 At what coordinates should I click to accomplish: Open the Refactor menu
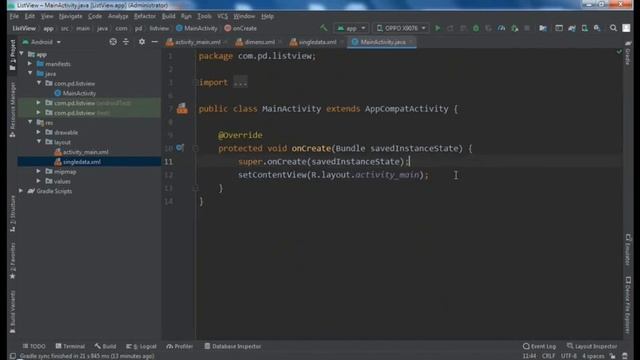click(x=145, y=16)
